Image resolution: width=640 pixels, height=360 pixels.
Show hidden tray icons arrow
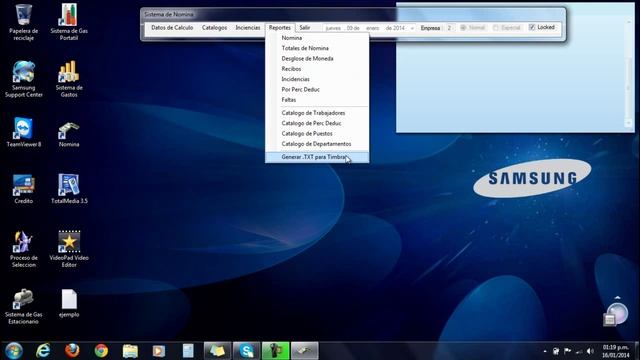tap(545, 351)
